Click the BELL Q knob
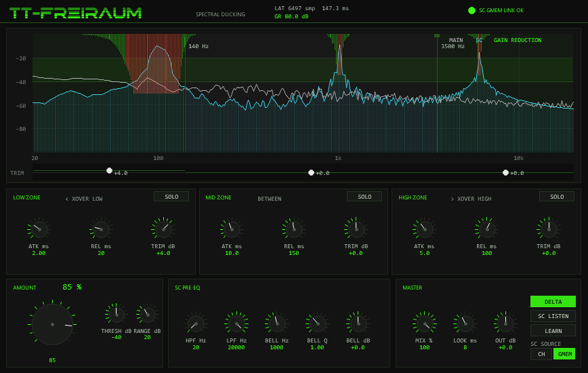Screen dimensions: 588x373 coord(317,323)
